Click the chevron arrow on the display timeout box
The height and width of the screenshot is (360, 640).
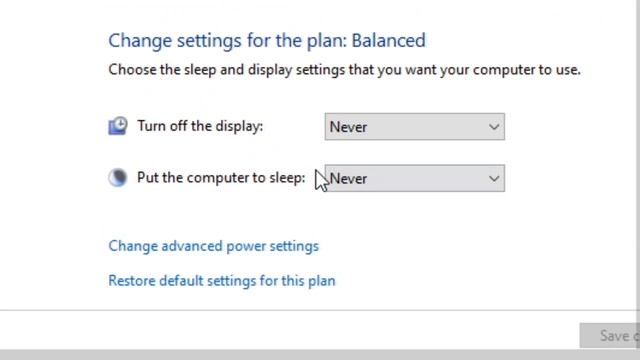pos(494,127)
